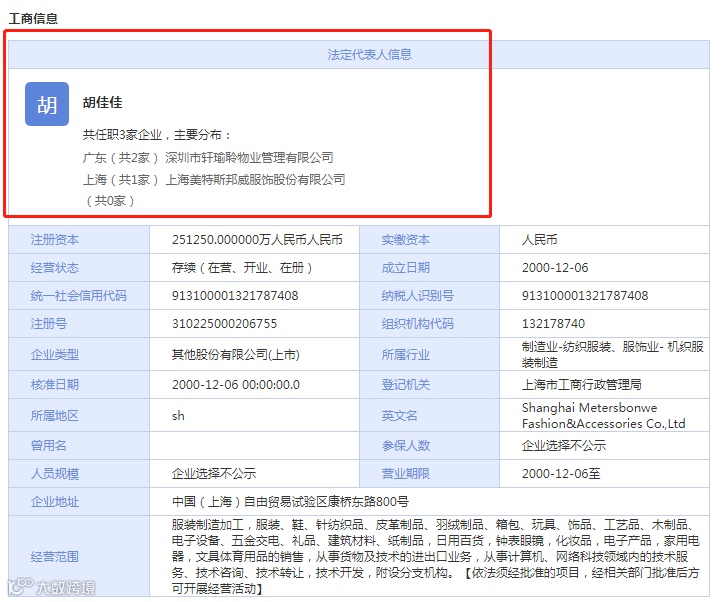
Task: Click the 营业期限 label
Action: pyautogui.click(x=406, y=474)
